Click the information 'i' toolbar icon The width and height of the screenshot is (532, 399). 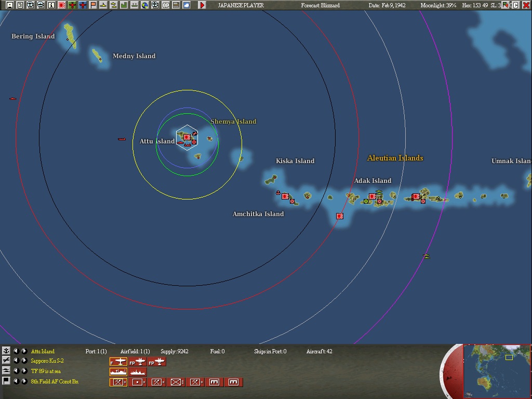click(50, 5)
